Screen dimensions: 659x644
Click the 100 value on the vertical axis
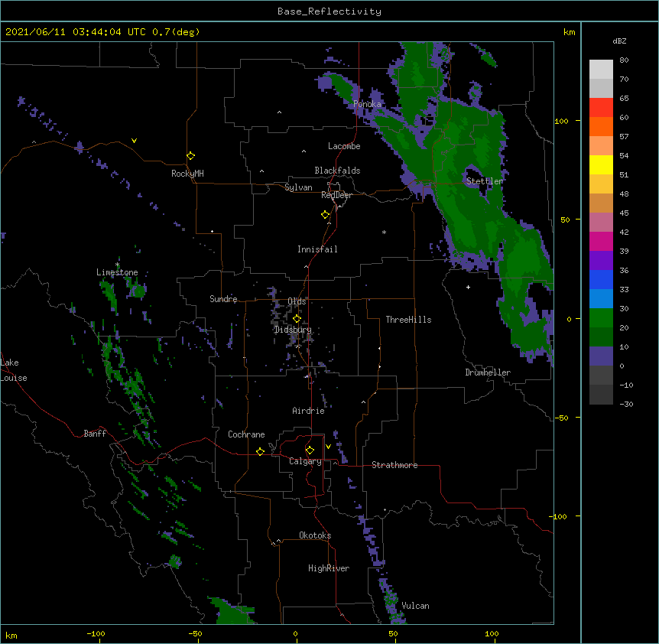[561, 121]
